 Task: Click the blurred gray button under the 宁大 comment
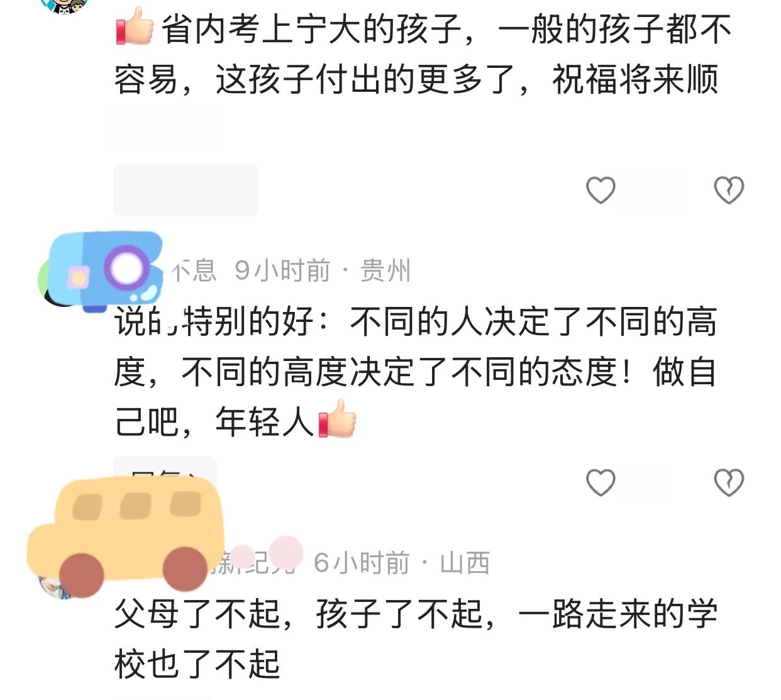(186, 190)
